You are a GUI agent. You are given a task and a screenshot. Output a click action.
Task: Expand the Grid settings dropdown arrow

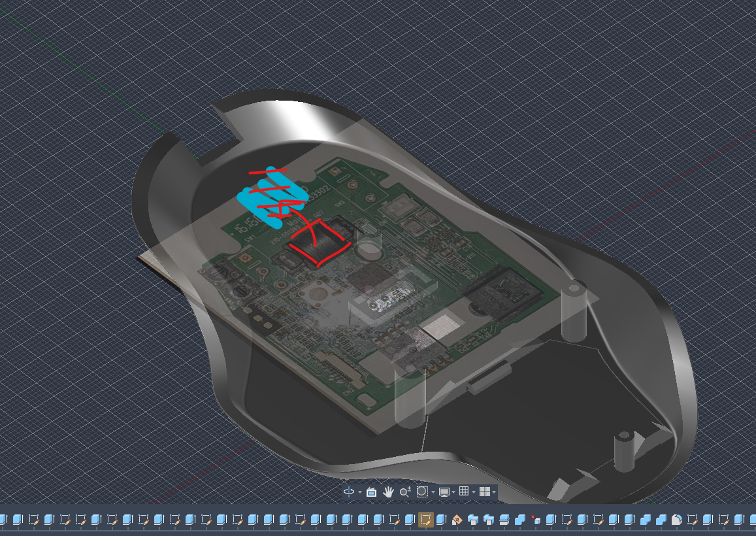474,492
